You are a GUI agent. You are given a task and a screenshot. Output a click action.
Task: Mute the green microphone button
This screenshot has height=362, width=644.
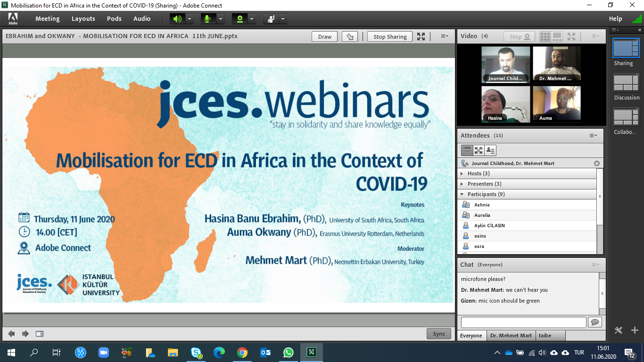coord(206,19)
